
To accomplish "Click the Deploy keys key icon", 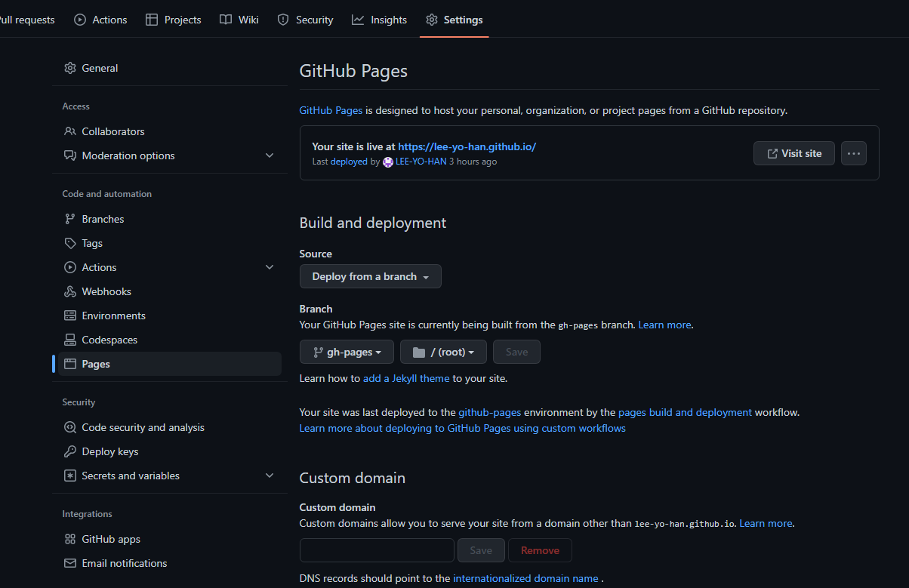I will (x=70, y=451).
